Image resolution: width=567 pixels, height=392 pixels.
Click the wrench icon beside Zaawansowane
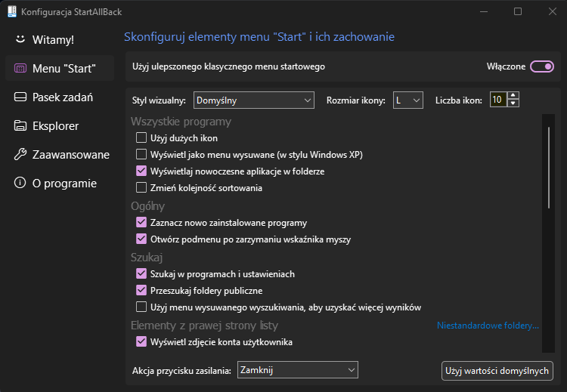click(x=20, y=154)
